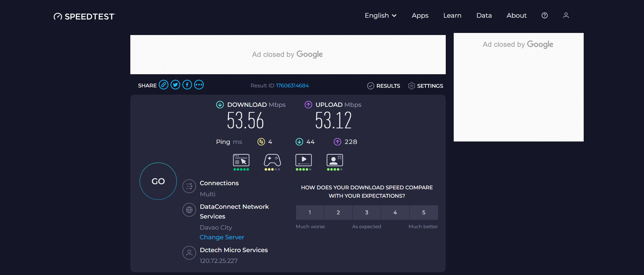Click the Multi connections text

tap(208, 194)
